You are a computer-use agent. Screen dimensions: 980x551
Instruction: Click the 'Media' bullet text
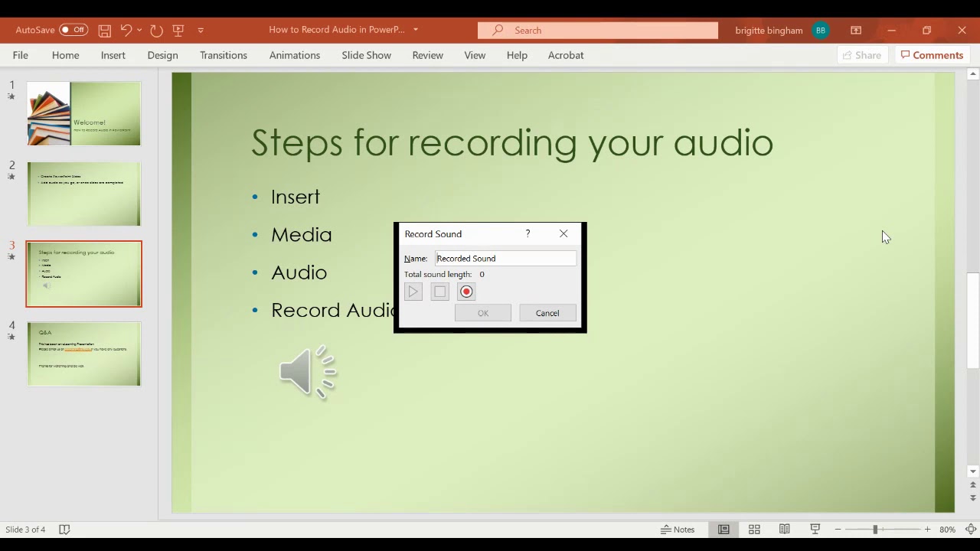302,235
